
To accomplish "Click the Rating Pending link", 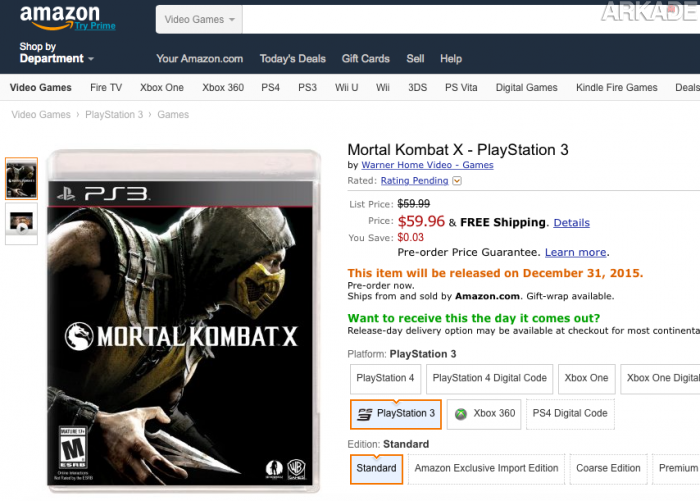I will (414, 180).
